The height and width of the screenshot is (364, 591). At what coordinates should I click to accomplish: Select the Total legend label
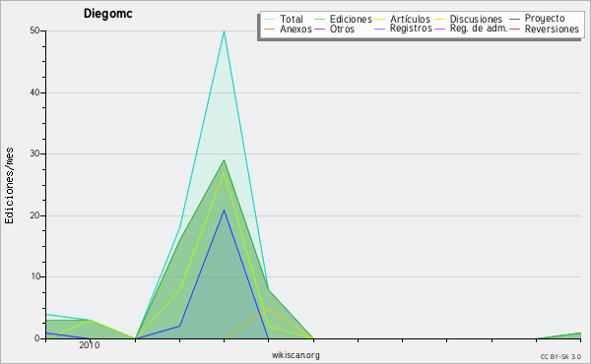292,19
